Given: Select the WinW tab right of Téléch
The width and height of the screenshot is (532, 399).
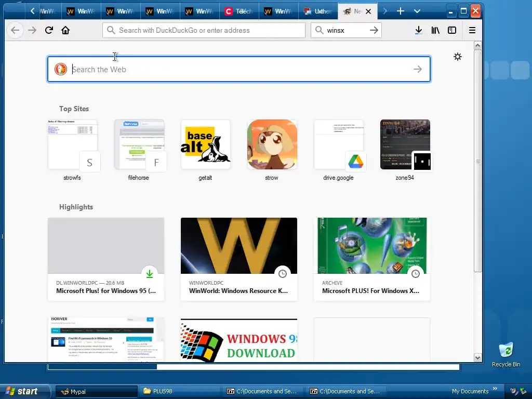Looking at the screenshot, I should [279, 11].
